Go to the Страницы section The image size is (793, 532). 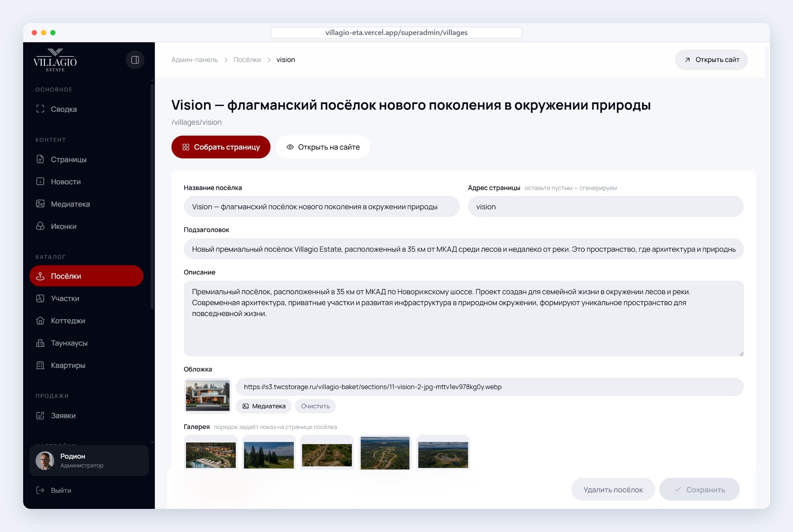tap(86, 160)
